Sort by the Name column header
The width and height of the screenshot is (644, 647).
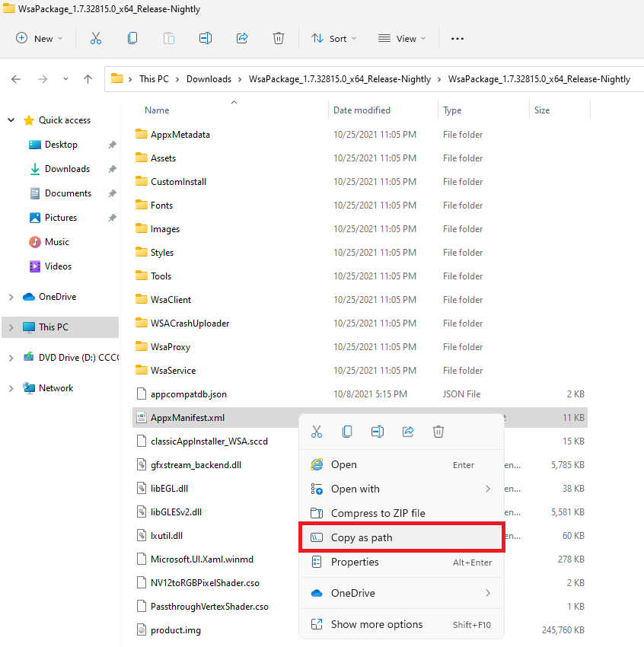[x=157, y=110]
